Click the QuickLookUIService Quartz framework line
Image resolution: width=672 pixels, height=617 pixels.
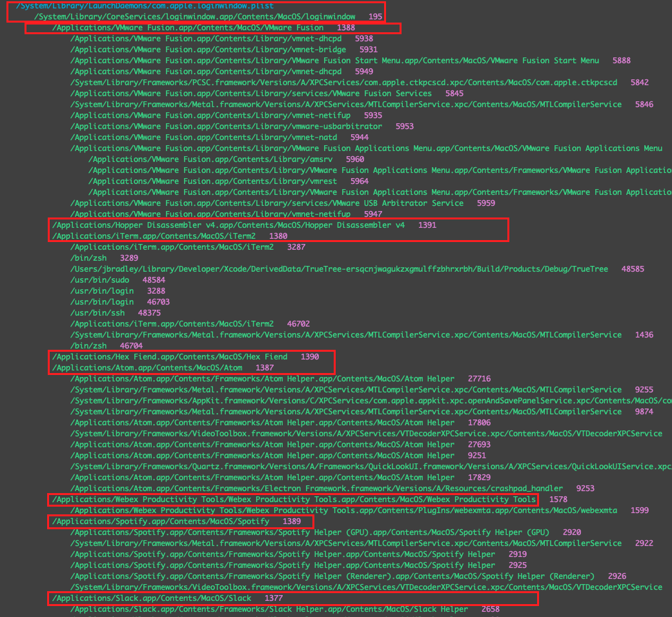[x=371, y=467]
